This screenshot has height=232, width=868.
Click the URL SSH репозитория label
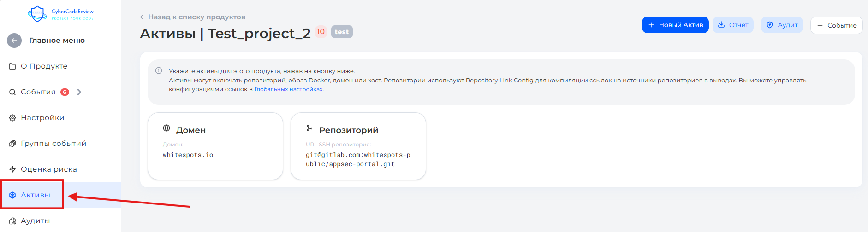[338, 145]
